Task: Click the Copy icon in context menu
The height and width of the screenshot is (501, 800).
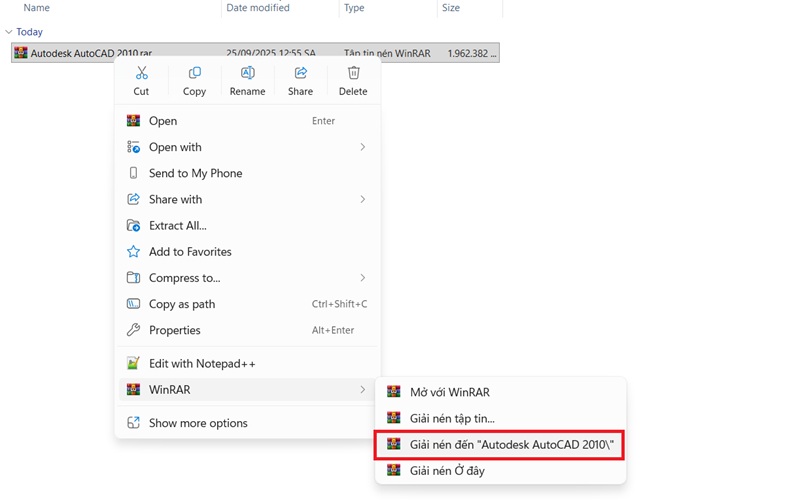Action: coord(194,73)
